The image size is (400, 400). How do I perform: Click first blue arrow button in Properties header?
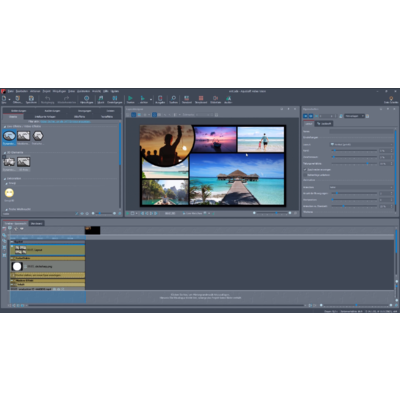click(x=305, y=116)
